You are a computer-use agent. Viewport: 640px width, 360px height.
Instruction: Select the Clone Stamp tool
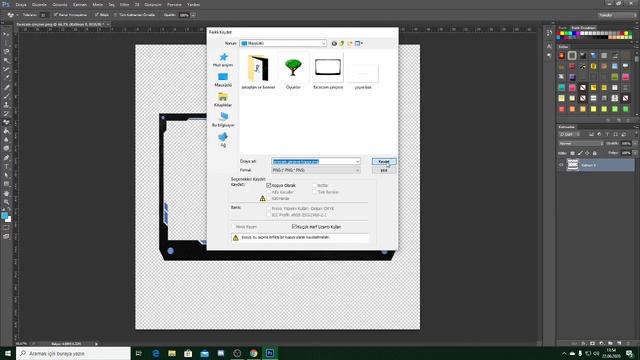(x=6, y=105)
